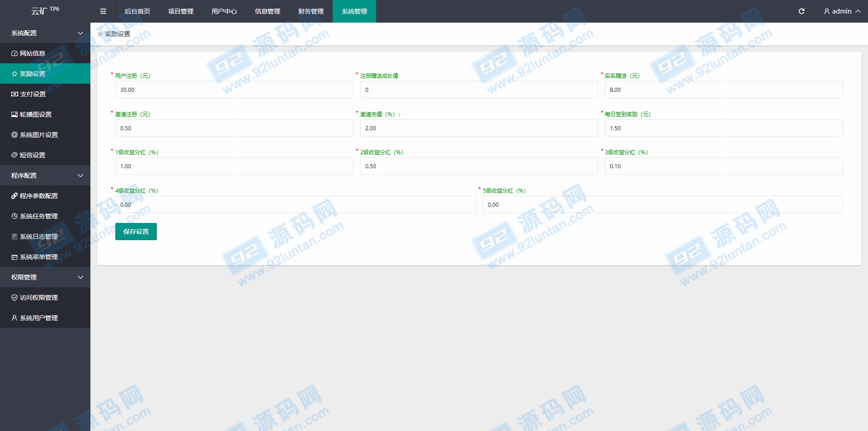
Task: Focus the 用户注册 (元) input field
Action: coord(234,90)
